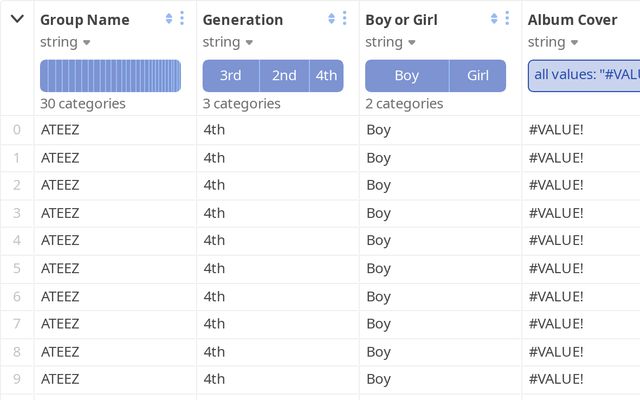This screenshot has height=400, width=640.
Task: Click the Album Cover all values chip
Action: point(584,75)
